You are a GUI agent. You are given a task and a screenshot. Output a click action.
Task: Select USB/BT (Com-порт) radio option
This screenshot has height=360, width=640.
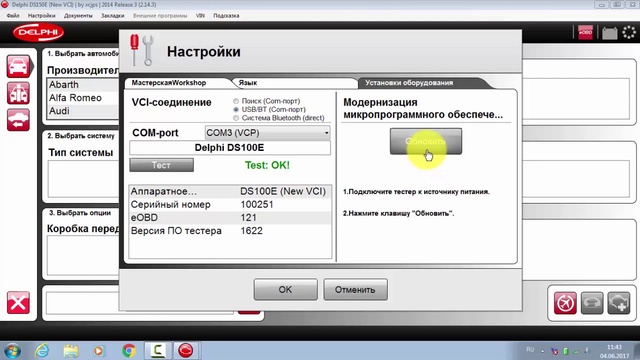point(236,109)
